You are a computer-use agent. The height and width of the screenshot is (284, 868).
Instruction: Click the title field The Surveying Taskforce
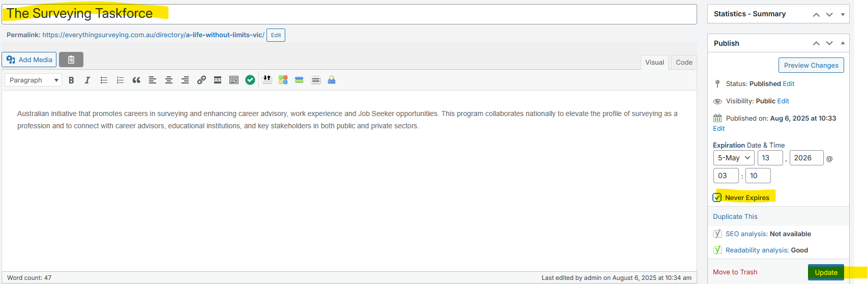pos(349,14)
